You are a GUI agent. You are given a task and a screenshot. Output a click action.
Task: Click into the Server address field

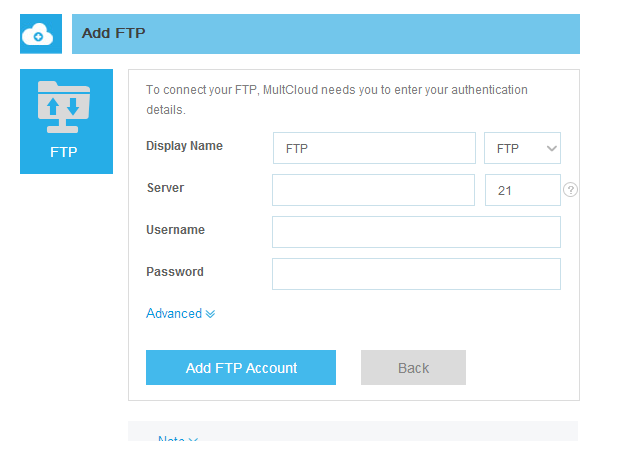pos(373,190)
